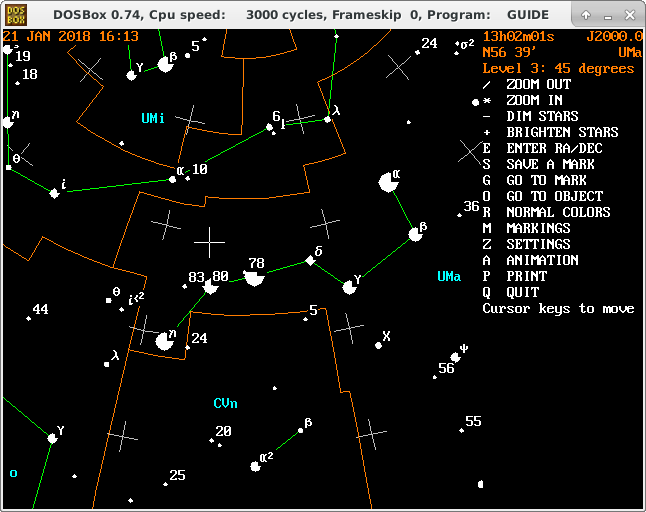Select the Eta star near label 24
The height and width of the screenshot is (512, 646).
pyautogui.click(x=165, y=341)
